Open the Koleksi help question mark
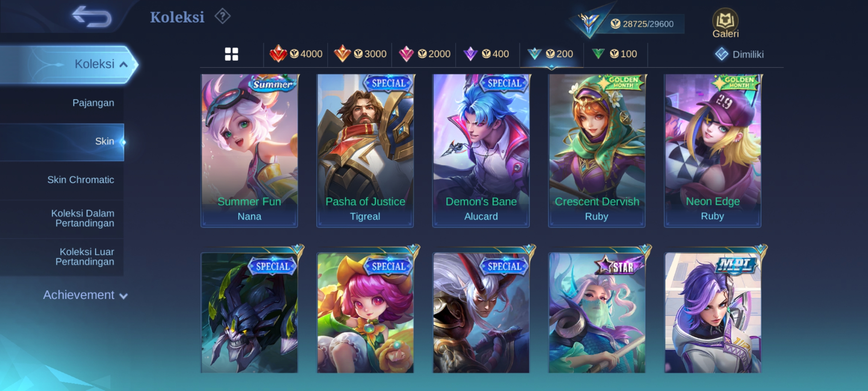The width and height of the screenshot is (868, 391). click(x=222, y=16)
